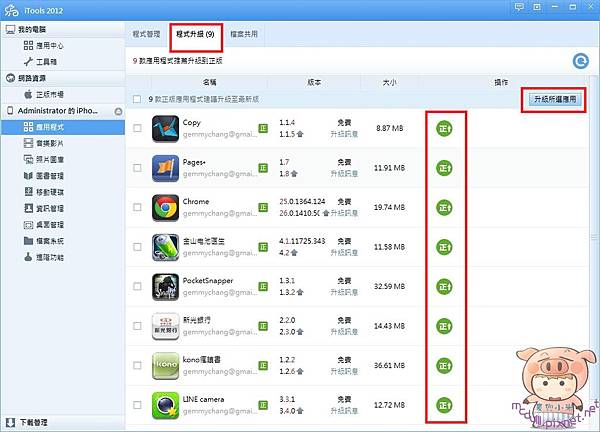Select the LINE camera checkbox
Image resolution: width=600 pixels, height=432 pixels.
(x=137, y=405)
